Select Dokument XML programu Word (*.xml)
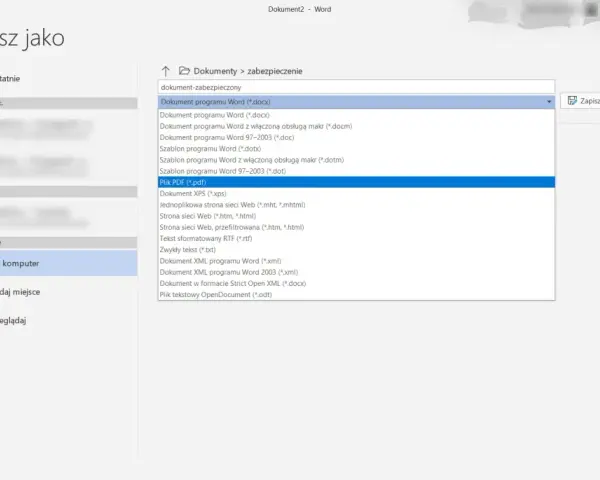 click(356, 261)
